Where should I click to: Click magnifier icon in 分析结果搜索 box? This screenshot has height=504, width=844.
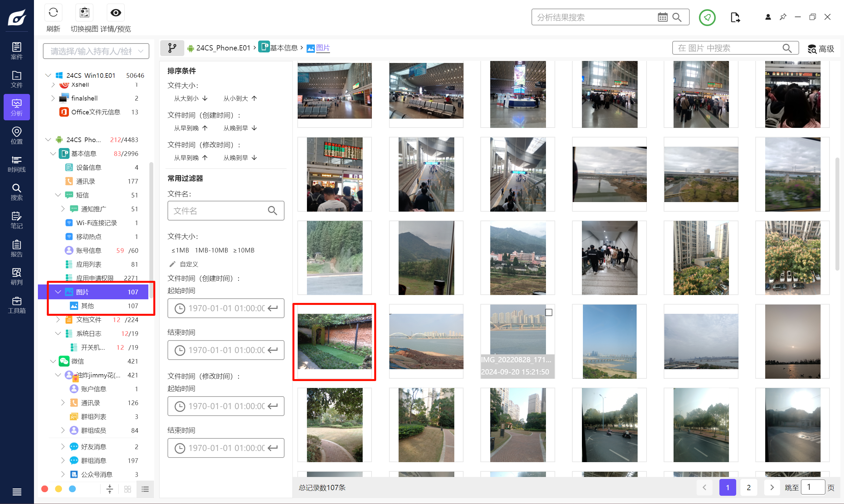coord(677,17)
